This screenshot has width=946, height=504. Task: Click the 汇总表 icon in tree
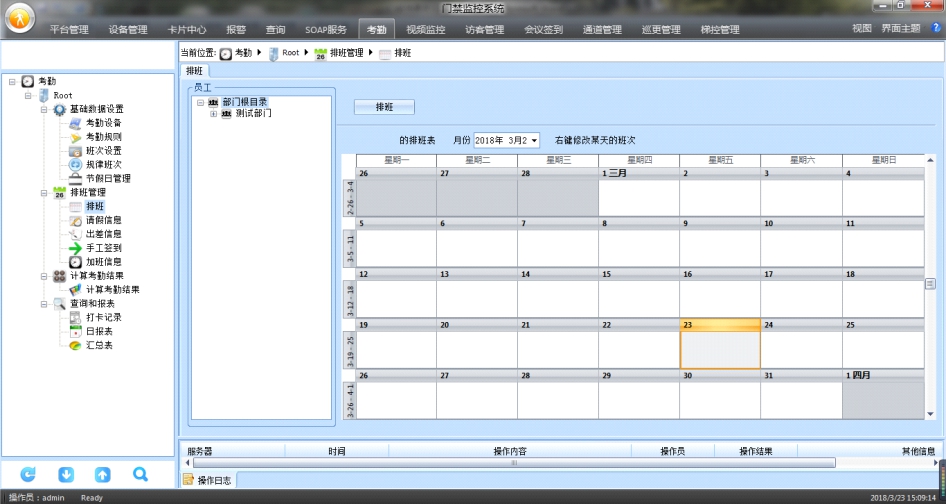(x=75, y=345)
